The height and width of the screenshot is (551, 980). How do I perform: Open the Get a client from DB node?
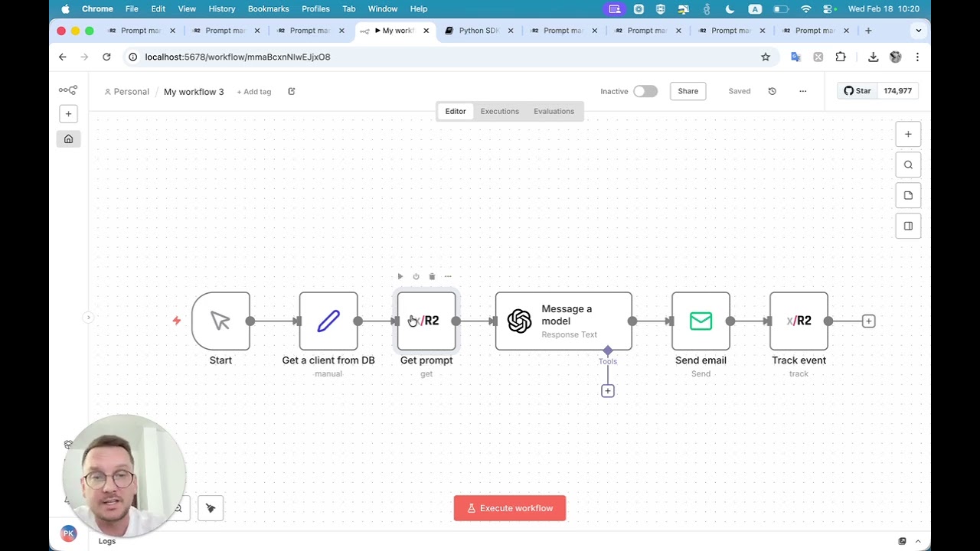tap(328, 321)
